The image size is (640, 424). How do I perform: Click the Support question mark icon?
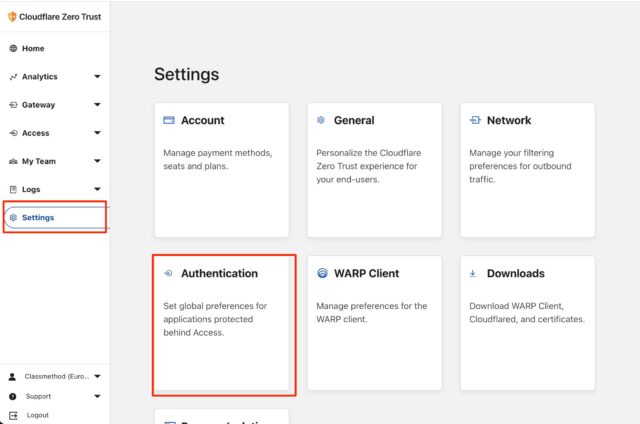pyautogui.click(x=13, y=396)
